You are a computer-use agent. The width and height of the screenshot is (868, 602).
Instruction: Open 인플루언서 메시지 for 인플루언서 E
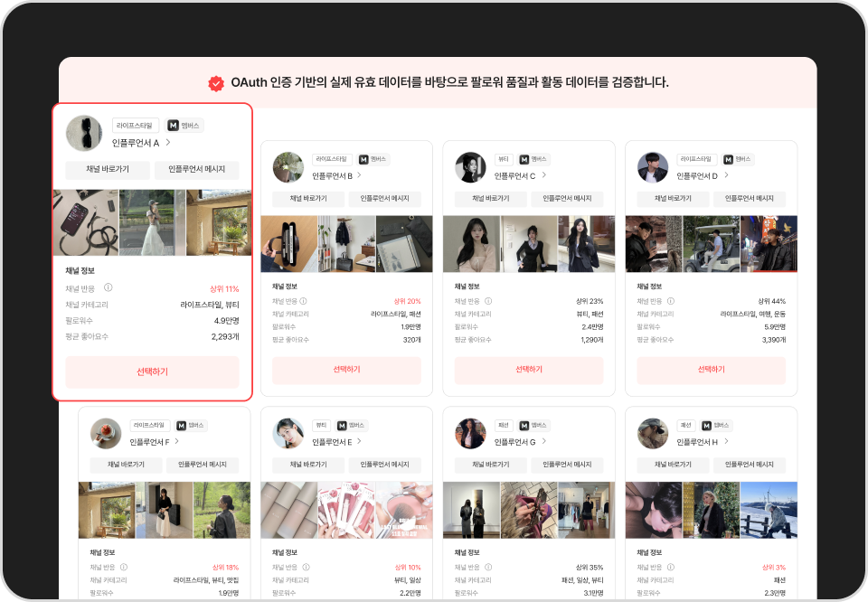pyautogui.click(x=385, y=465)
